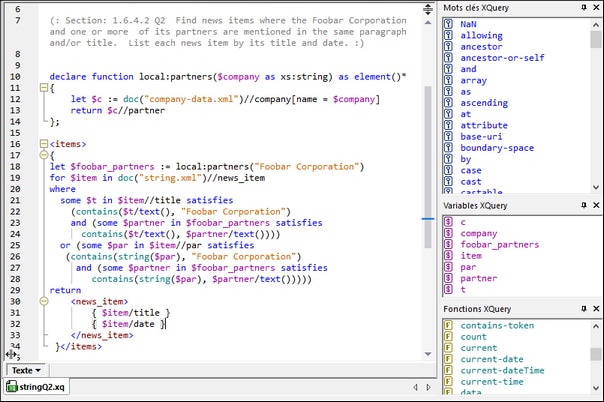Select 'foobar_partners' in the variables list
The width and height of the screenshot is (604, 402).
click(x=499, y=244)
